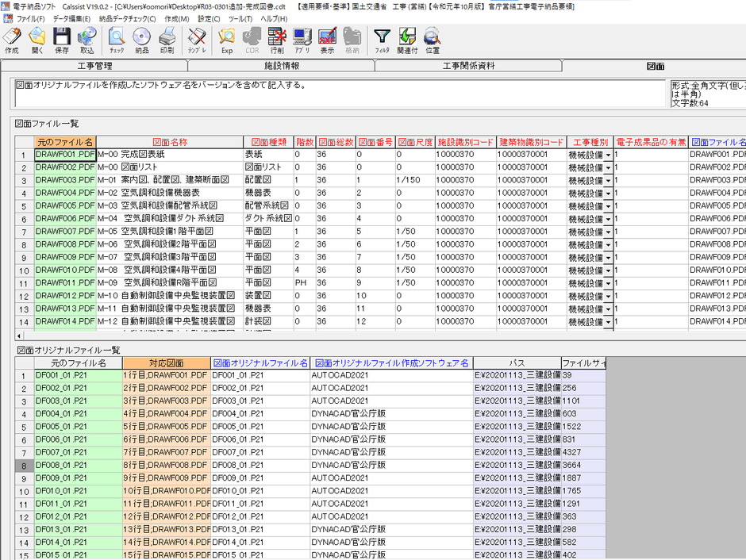
Task: Open 工事種別 dropdown for DRAWF010.PDF row
Action: click(x=608, y=270)
